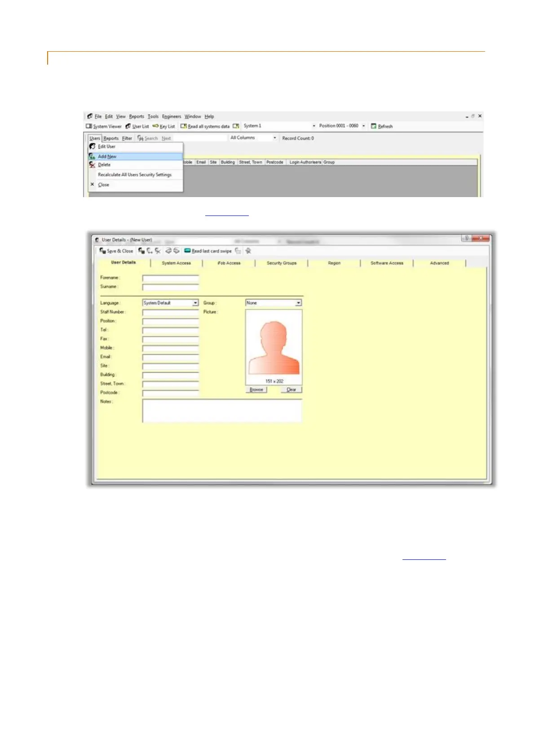This screenshot has height=756, width=535.
Task: Click icon right of Read all systems data
Action: pos(236,126)
